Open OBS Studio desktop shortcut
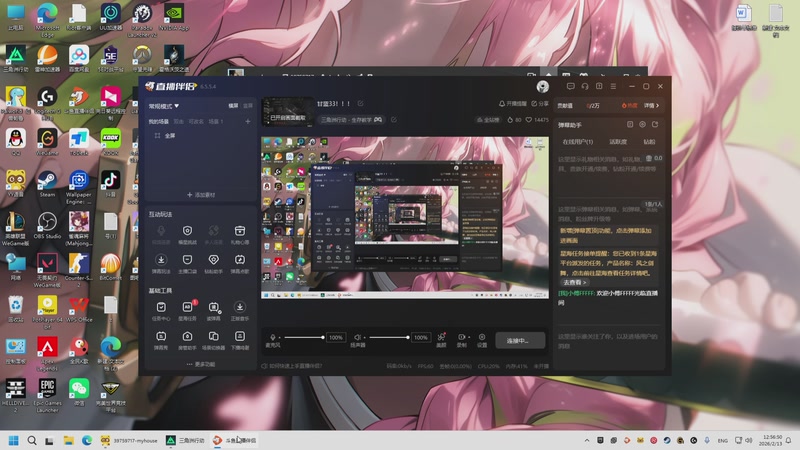 tap(47, 226)
